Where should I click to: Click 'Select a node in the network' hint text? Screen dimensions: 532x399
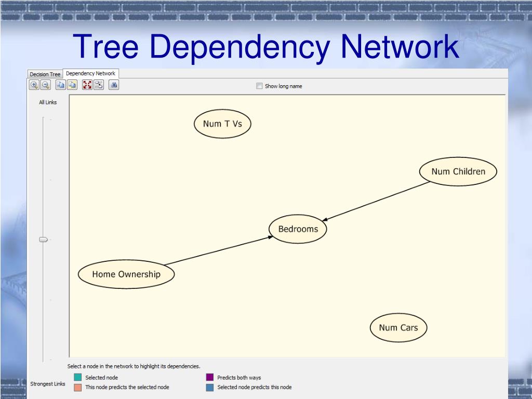point(134,366)
